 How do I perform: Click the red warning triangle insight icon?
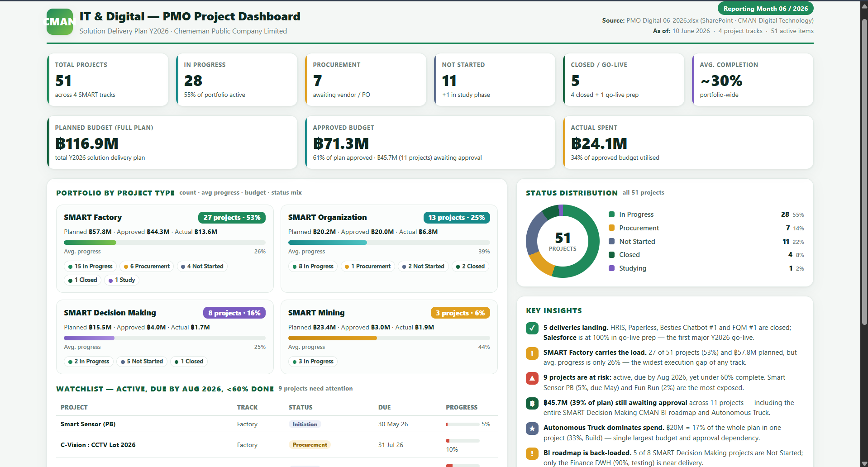pos(532,378)
